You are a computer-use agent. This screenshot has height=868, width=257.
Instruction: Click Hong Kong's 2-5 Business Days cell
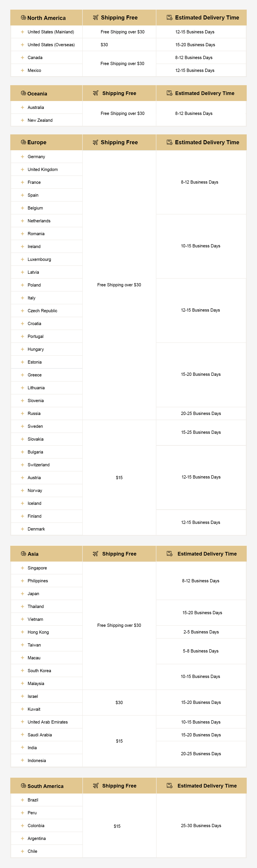coord(201,632)
